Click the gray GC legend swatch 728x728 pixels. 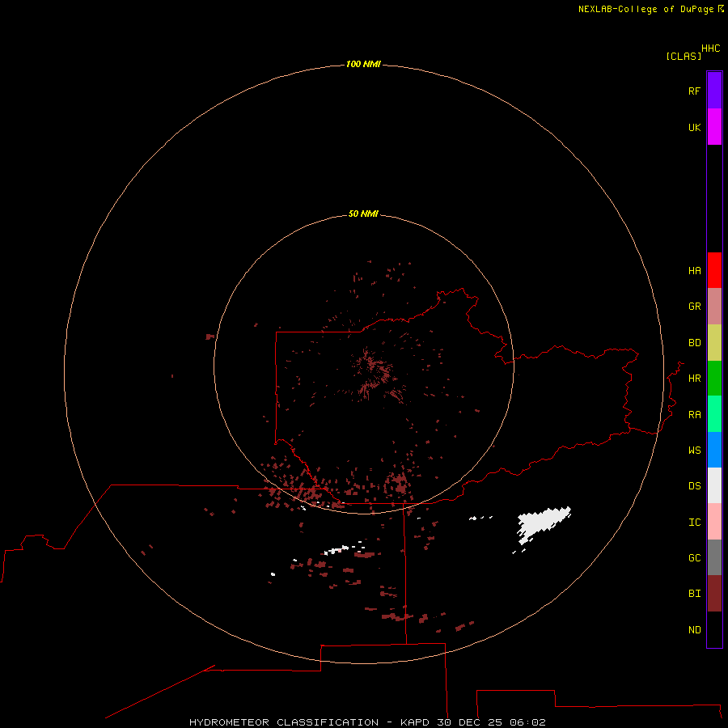(x=714, y=557)
